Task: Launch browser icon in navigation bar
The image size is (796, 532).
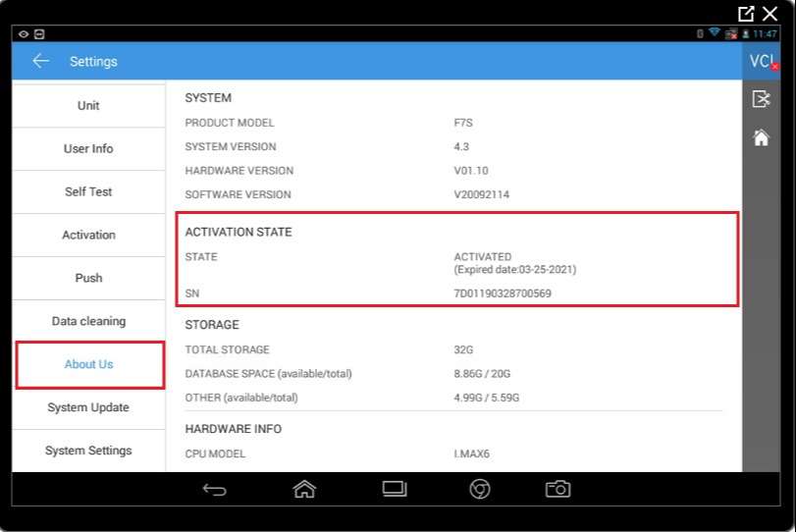Action: [480, 489]
